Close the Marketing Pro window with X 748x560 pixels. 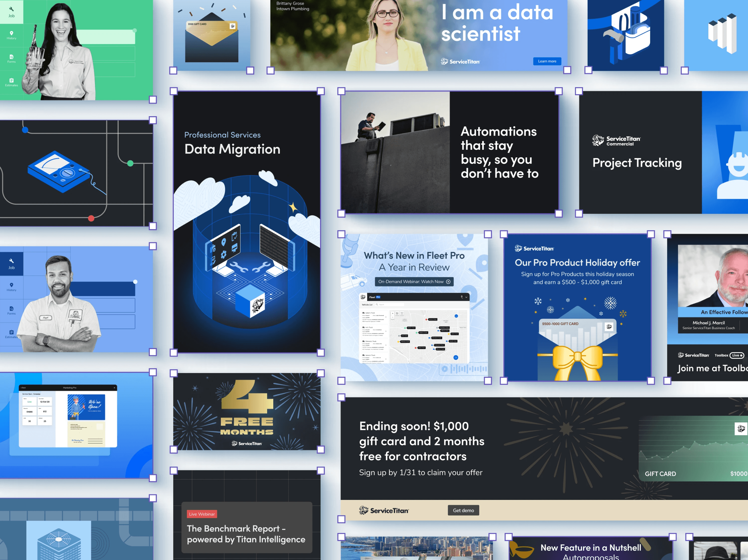click(x=114, y=387)
